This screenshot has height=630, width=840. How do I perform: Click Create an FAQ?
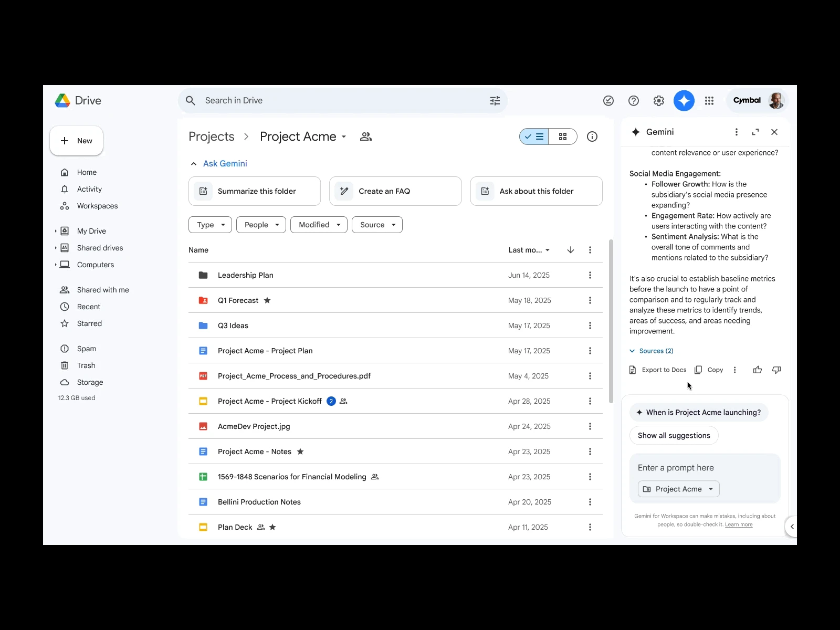pyautogui.click(x=395, y=191)
